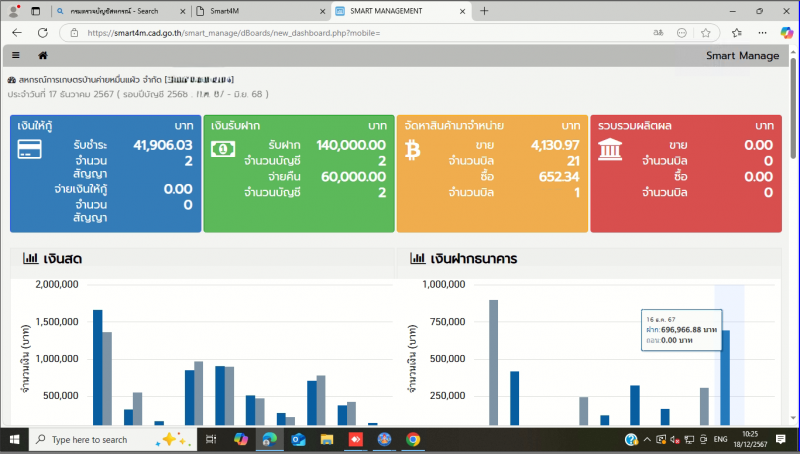Click the browser address bar URL

point(234,33)
